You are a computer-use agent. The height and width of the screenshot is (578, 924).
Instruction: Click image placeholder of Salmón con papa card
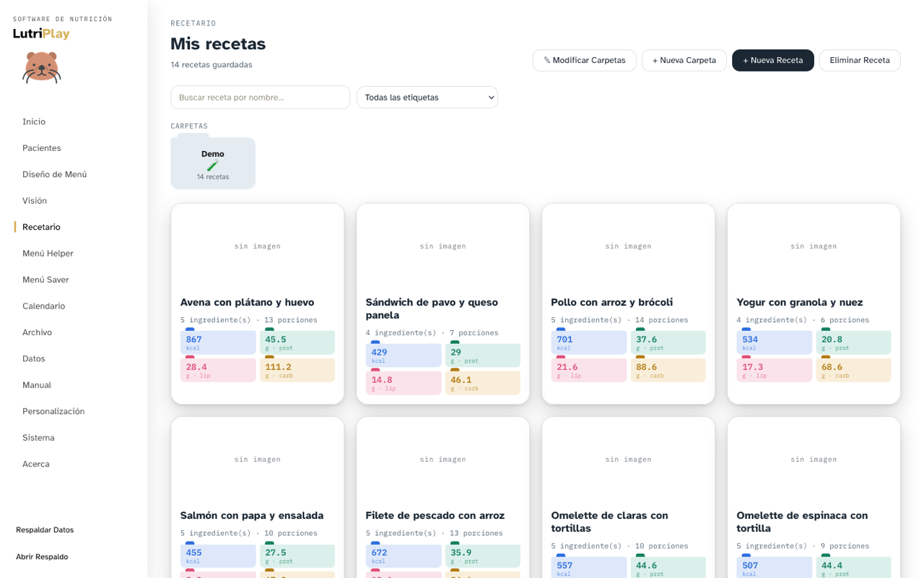pos(258,459)
